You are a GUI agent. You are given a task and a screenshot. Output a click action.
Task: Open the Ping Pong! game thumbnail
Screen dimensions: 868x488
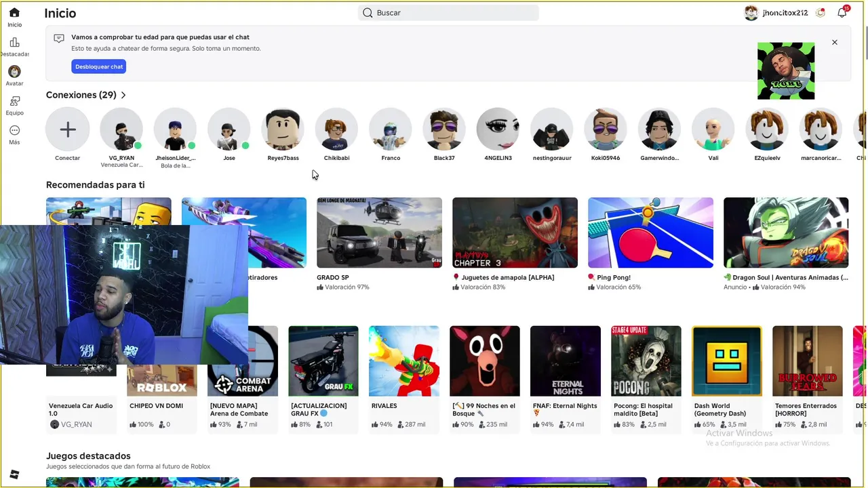[x=650, y=232]
